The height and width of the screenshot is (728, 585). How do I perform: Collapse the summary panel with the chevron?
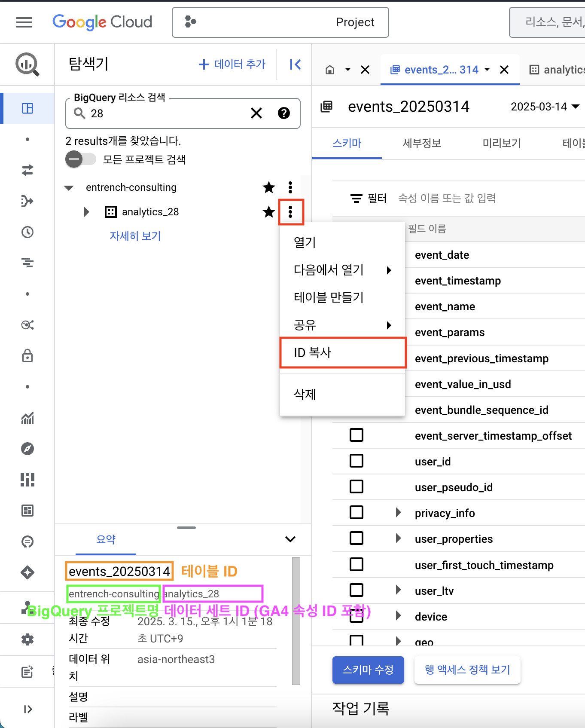pos(290,539)
